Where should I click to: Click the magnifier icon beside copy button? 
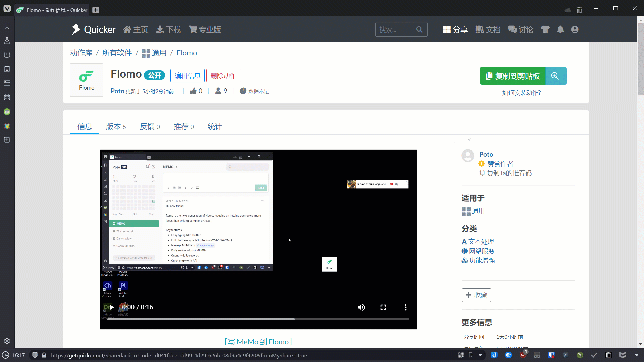tap(555, 76)
